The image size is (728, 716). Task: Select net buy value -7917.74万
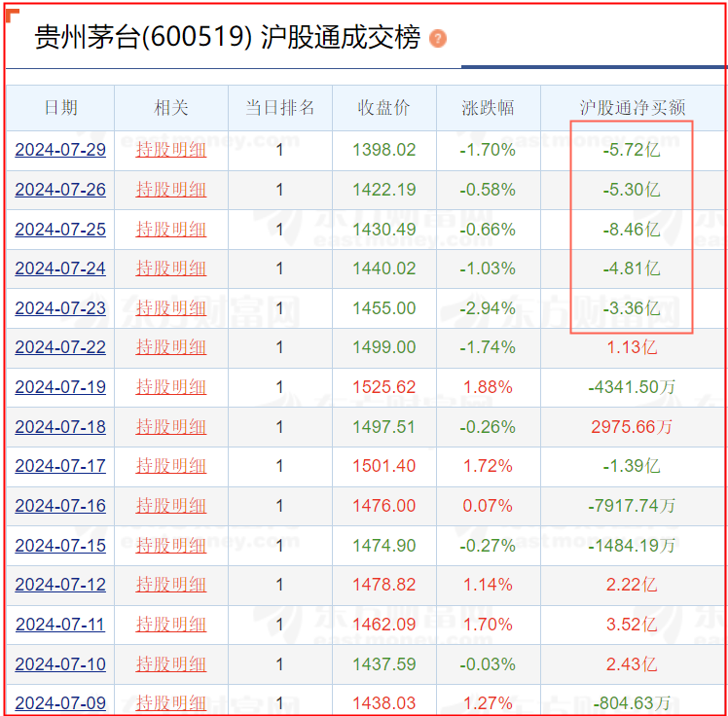[x=632, y=506]
